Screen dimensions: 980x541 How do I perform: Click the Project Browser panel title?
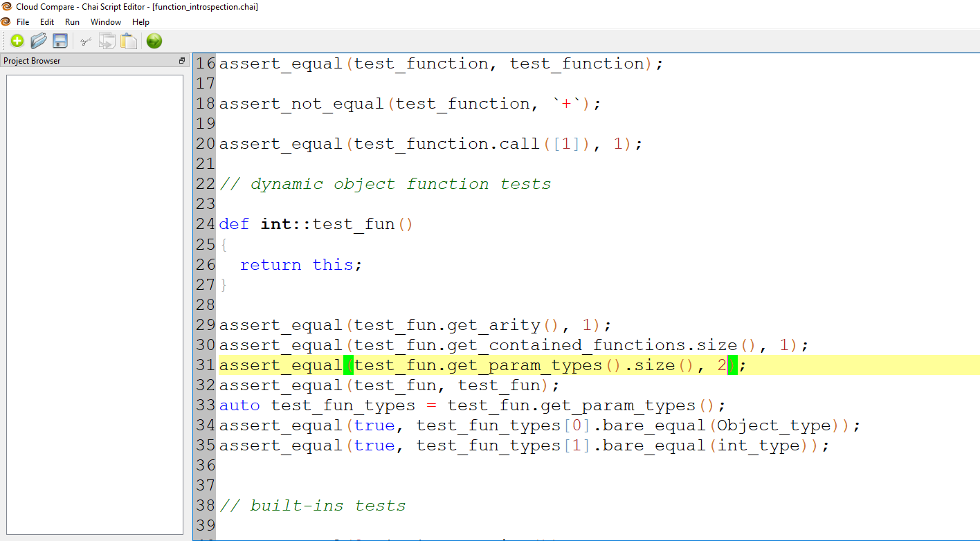click(x=32, y=61)
